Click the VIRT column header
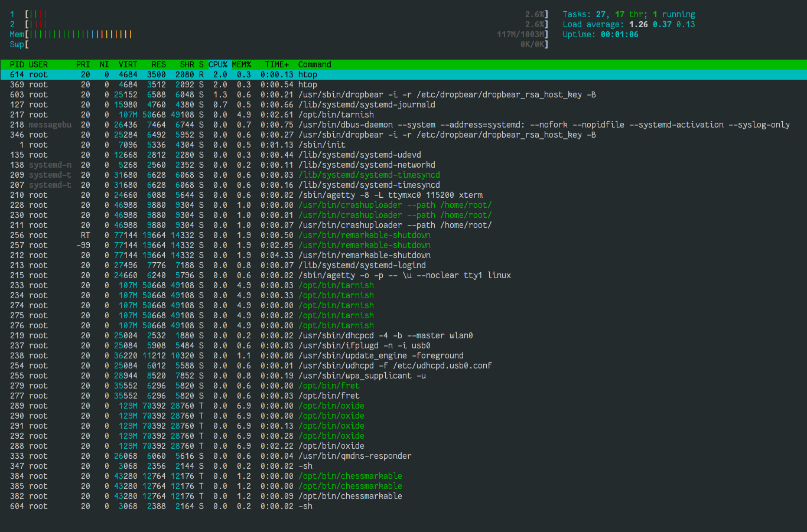 (128, 64)
